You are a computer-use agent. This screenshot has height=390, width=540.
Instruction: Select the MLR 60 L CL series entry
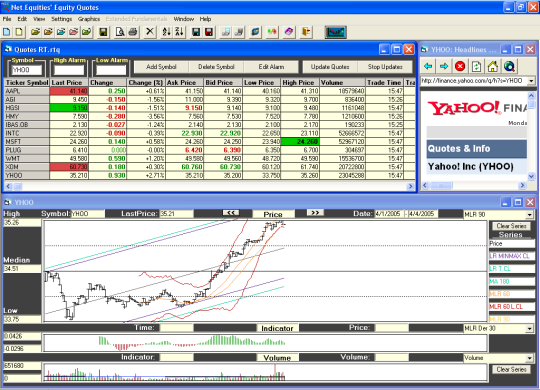[512, 307]
